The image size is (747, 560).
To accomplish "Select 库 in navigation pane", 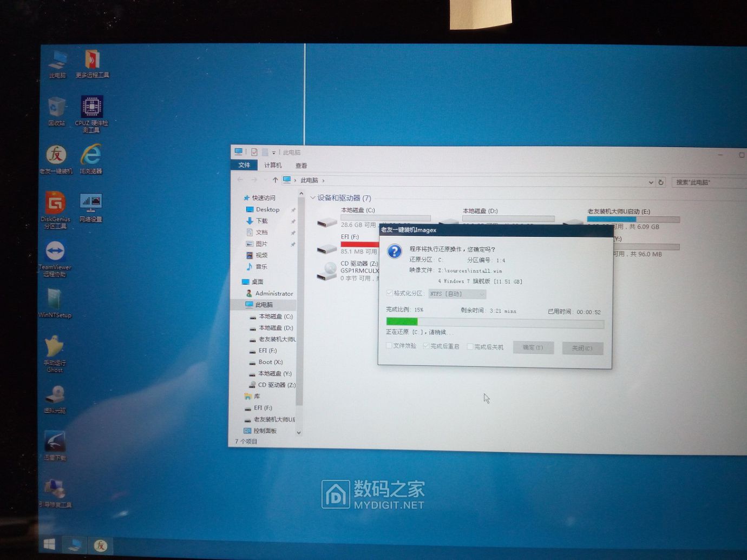I will coord(253,396).
